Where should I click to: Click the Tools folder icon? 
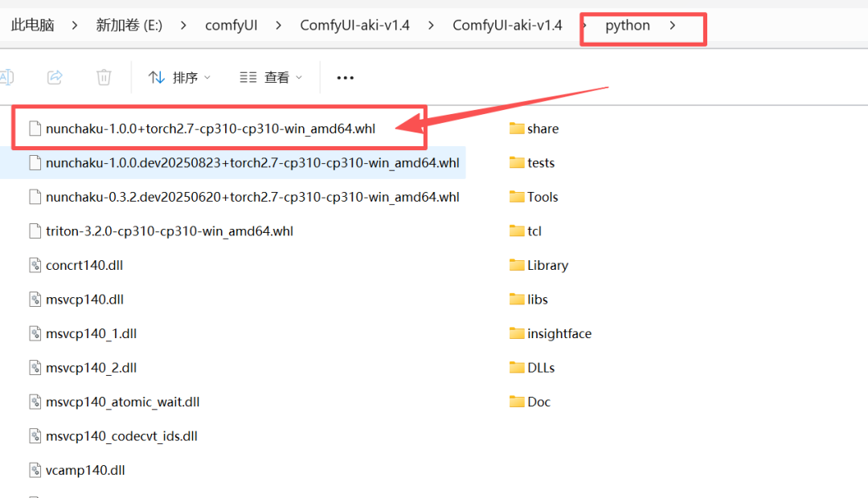click(x=517, y=197)
